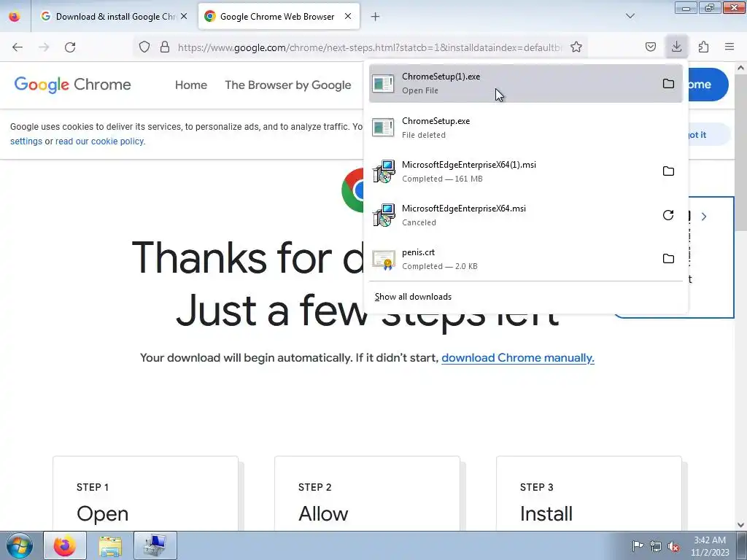Click the padlock site info icon
Screen dimensions: 747x560
165,47
